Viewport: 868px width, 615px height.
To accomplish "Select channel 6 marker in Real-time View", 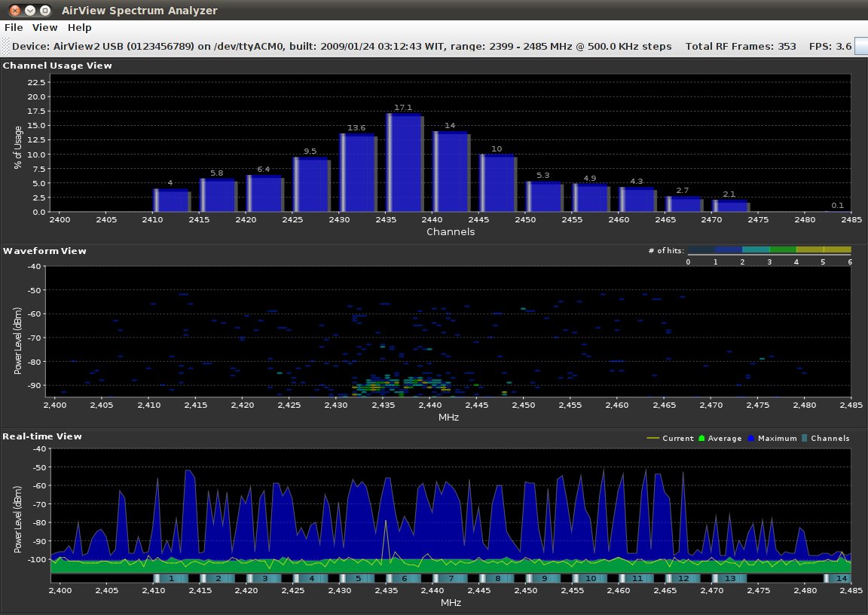I will coord(404,578).
